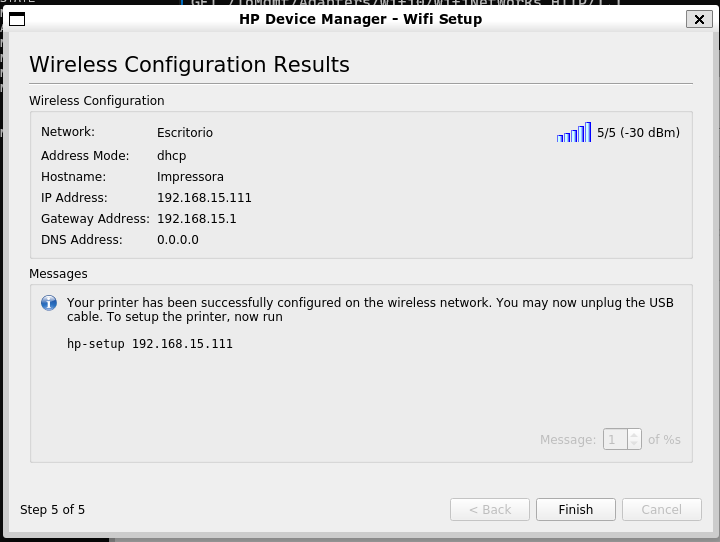The height and width of the screenshot is (542, 720).
Task: Click the Wireless Configuration Results heading
Action: pos(189,64)
